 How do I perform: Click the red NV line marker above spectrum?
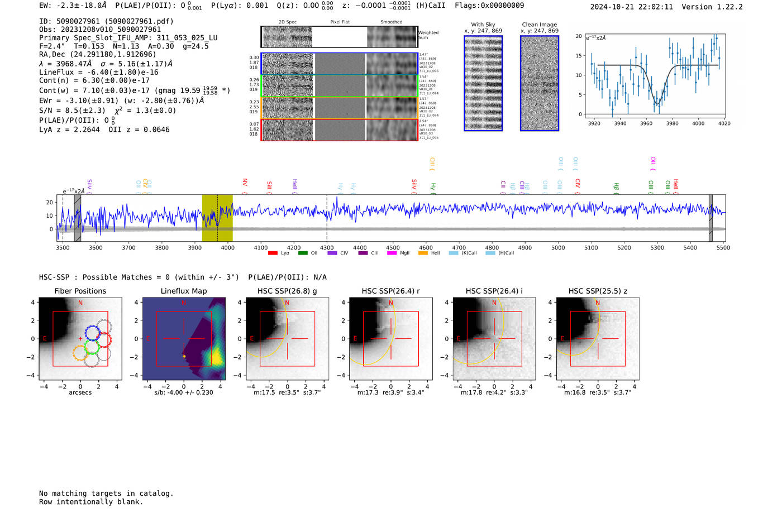tap(245, 183)
